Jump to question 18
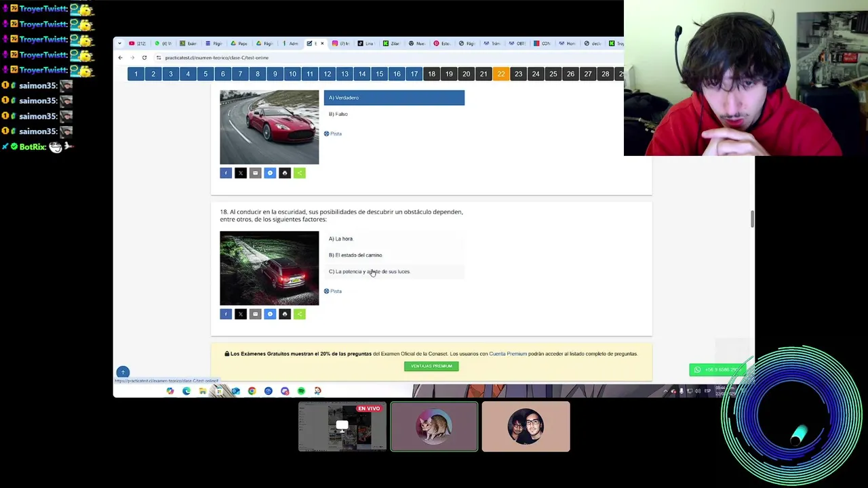Viewport: 868px width, 488px height. click(x=431, y=74)
